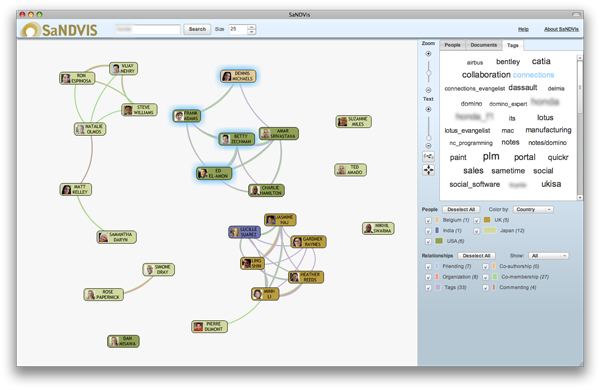This screenshot has width=600, height=389.
Task: Select Rose Papernick node
Action: click(104, 295)
